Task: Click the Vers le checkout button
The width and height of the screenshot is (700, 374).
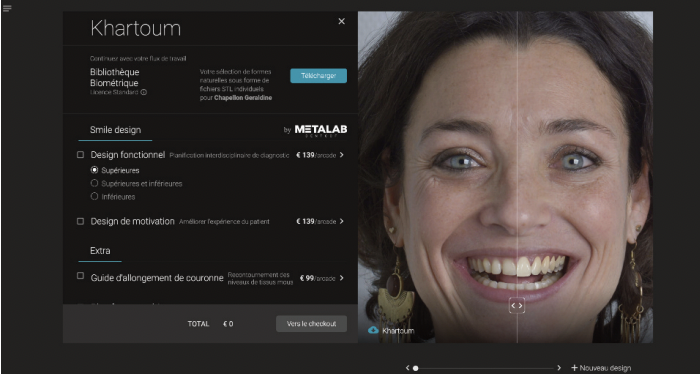Action: (311, 324)
